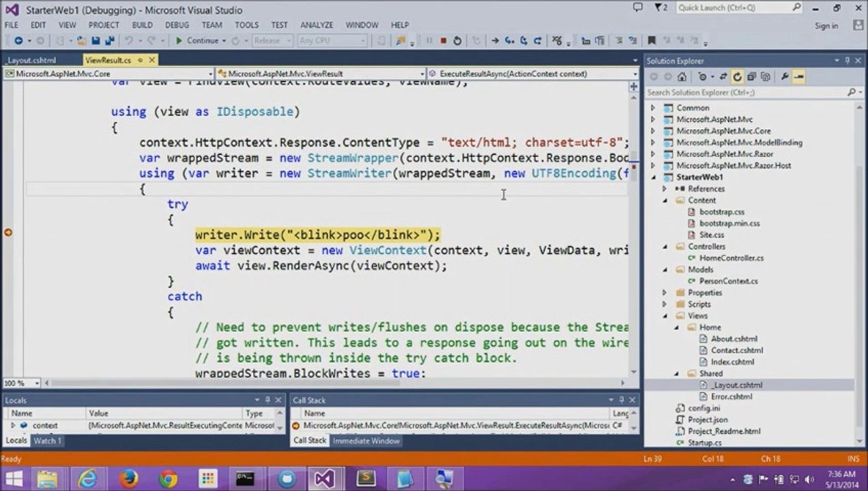Toggle pin on ViewResult.cs tab
The width and height of the screenshot is (868, 491).
coord(140,60)
